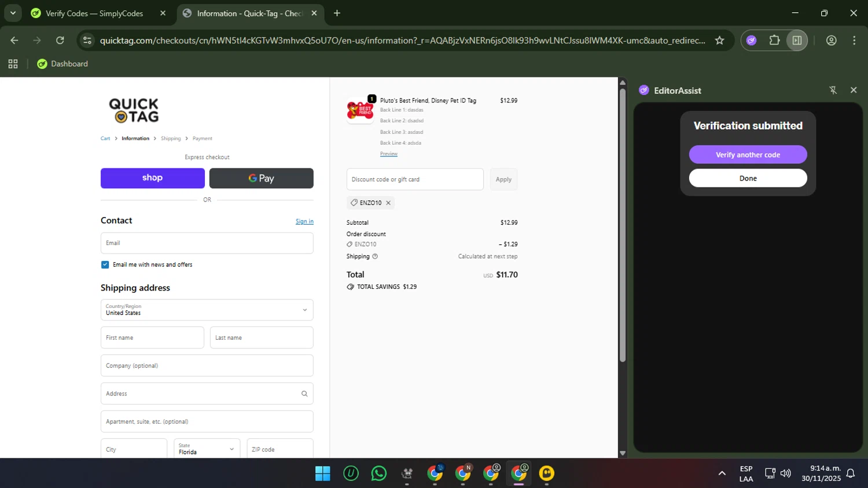868x488 pixels.
Task: Toggle the browser side panel button
Action: coord(797,41)
